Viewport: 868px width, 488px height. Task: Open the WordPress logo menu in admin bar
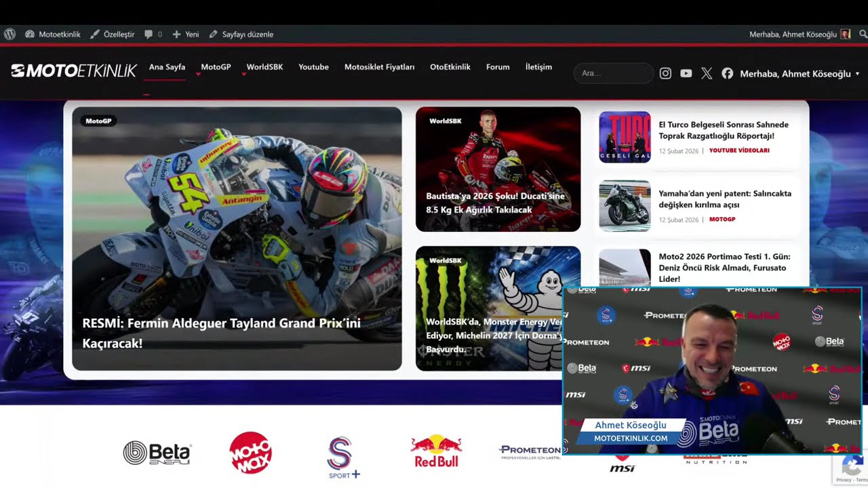coord(9,34)
